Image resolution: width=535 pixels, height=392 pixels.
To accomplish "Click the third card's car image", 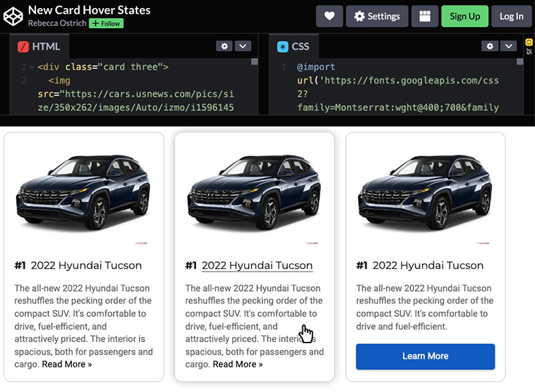I will pyautogui.click(x=425, y=195).
